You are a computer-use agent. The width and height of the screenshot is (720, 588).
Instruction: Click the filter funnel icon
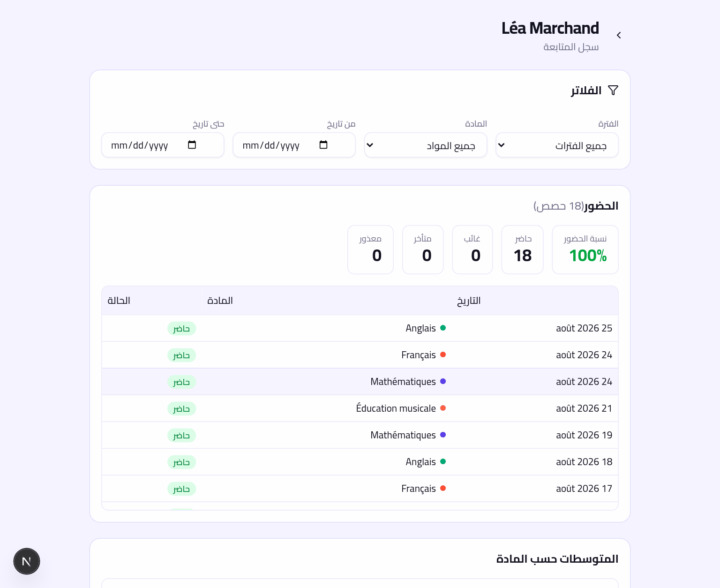tap(613, 90)
